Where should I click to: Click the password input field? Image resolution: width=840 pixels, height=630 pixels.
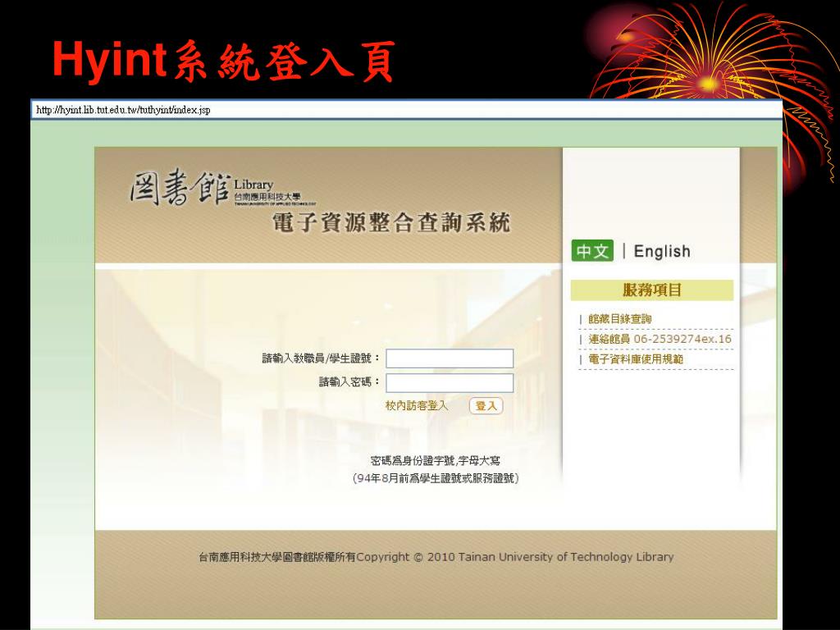[450, 382]
